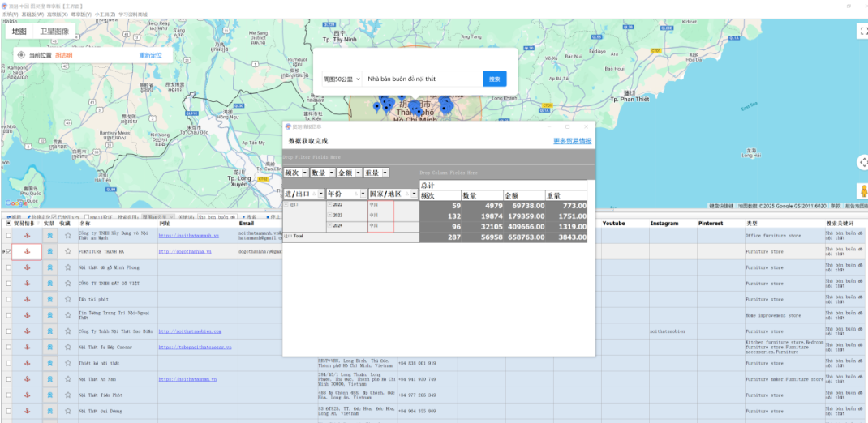Open the 更多贸易情报 link
Image resolution: width=868 pixels, height=423 pixels.
tap(572, 141)
